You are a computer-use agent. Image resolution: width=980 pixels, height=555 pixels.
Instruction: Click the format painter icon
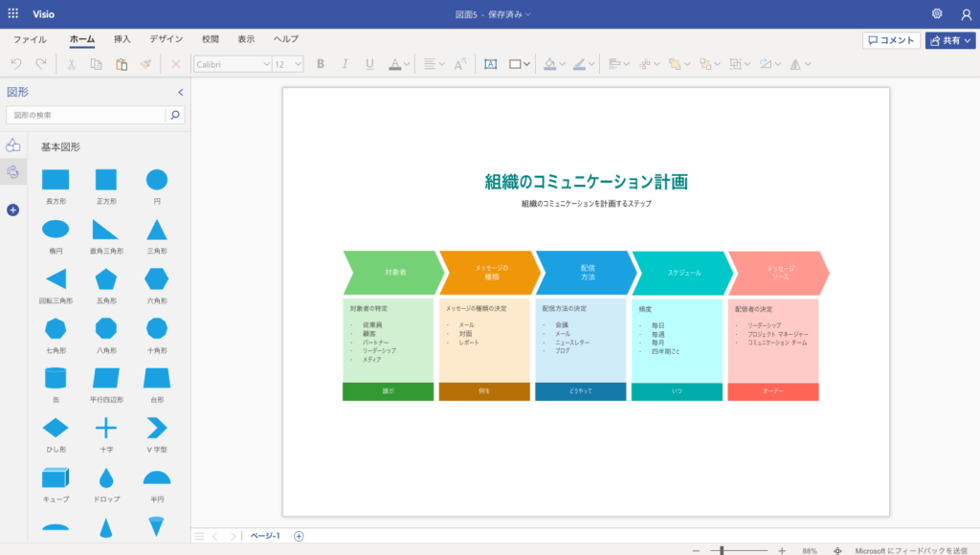click(145, 64)
